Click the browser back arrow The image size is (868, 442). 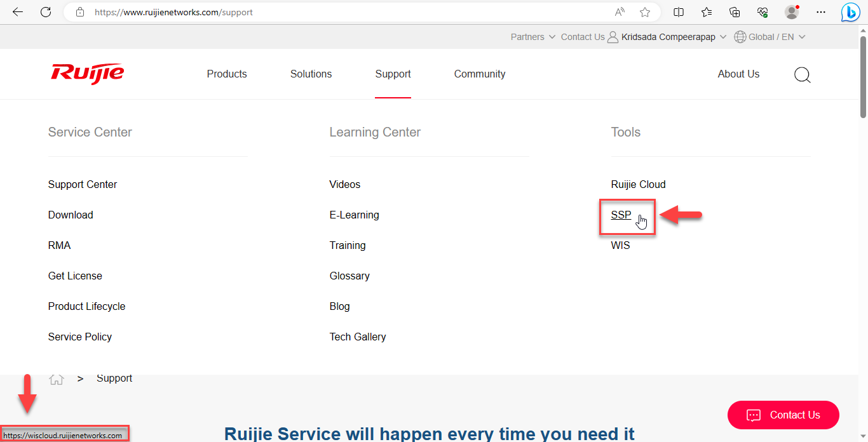18,12
